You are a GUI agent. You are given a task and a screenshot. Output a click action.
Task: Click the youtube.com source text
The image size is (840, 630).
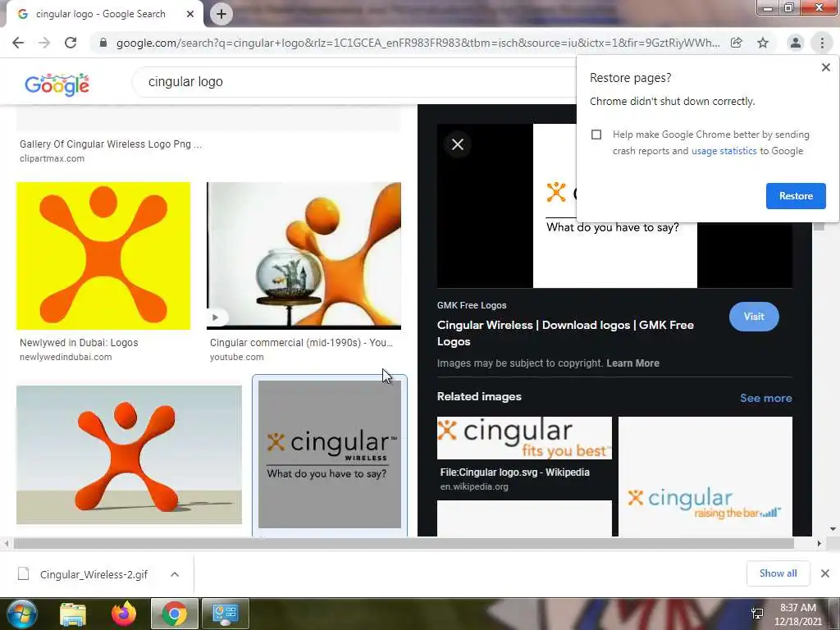click(x=237, y=357)
